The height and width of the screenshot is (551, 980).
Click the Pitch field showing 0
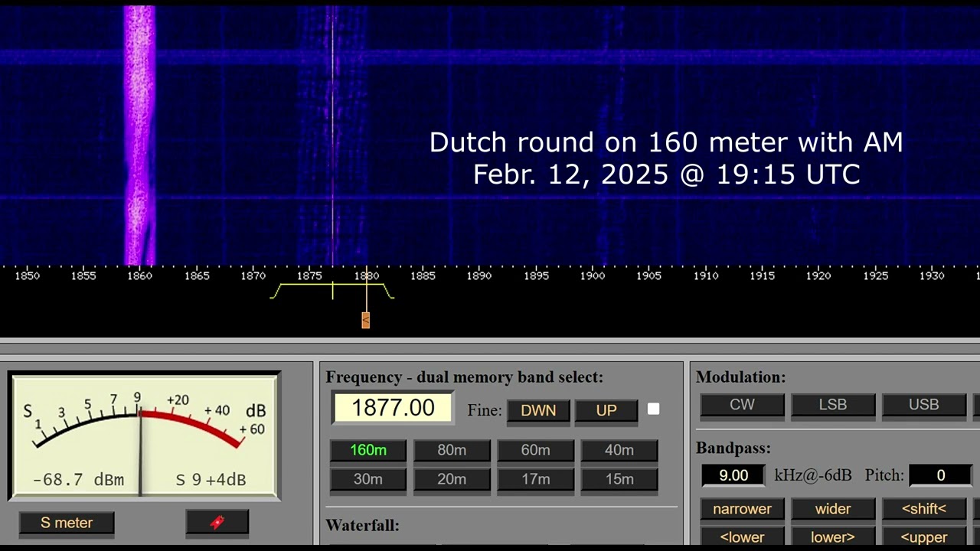[x=940, y=475]
